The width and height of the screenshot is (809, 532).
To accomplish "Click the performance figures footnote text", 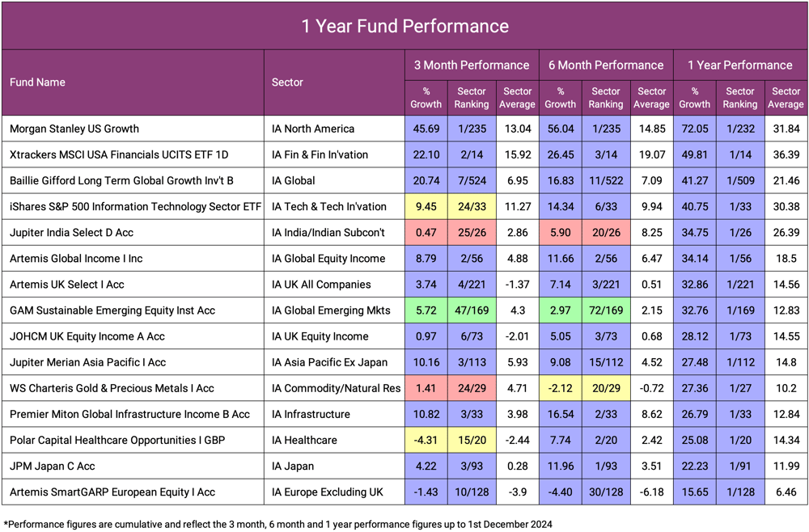I will coord(279,524).
